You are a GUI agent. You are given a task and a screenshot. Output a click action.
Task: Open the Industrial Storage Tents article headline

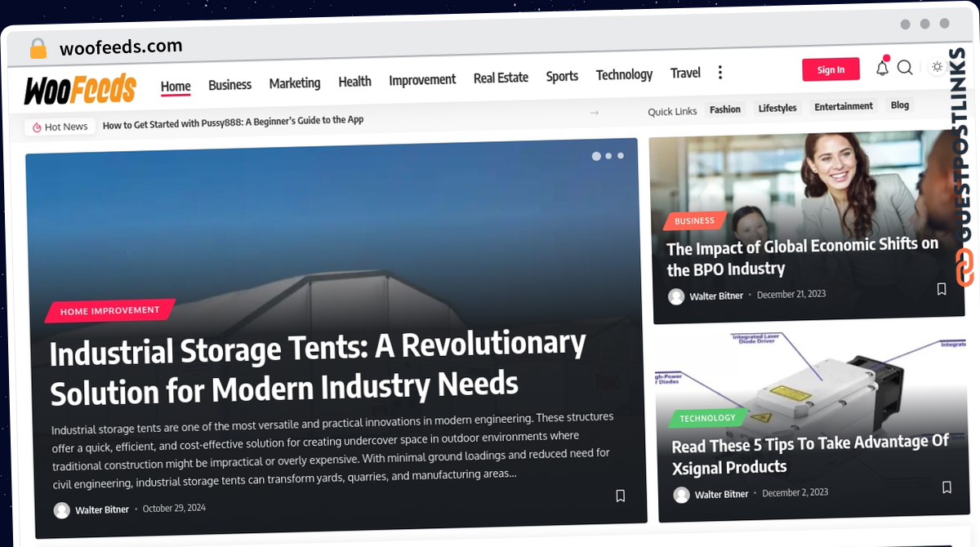(x=318, y=367)
